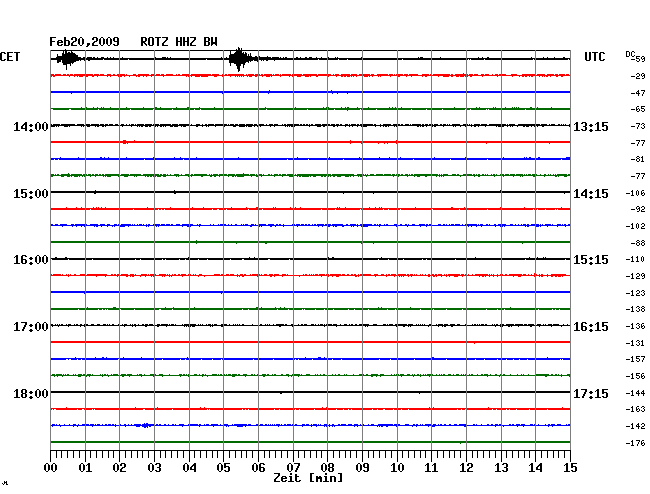Click the Zeit [min] axis title
The image size is (650, 494).
pyautogui.click(x=308, y=478)
